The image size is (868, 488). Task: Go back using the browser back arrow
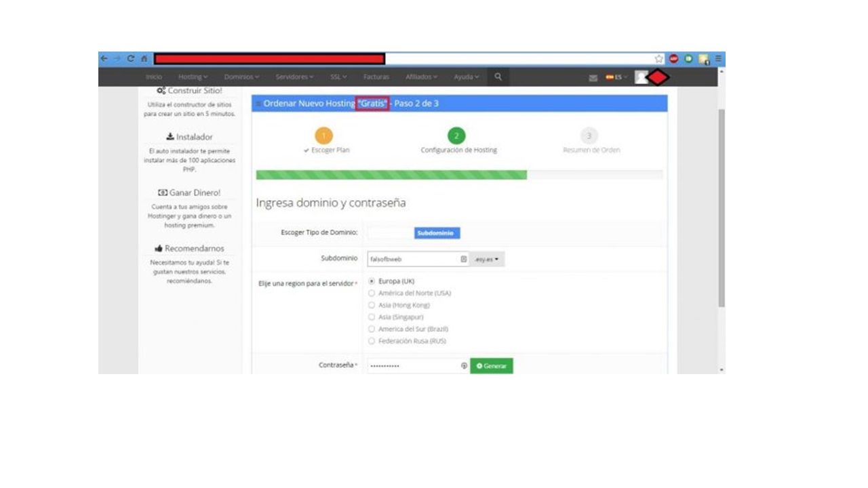104,59
